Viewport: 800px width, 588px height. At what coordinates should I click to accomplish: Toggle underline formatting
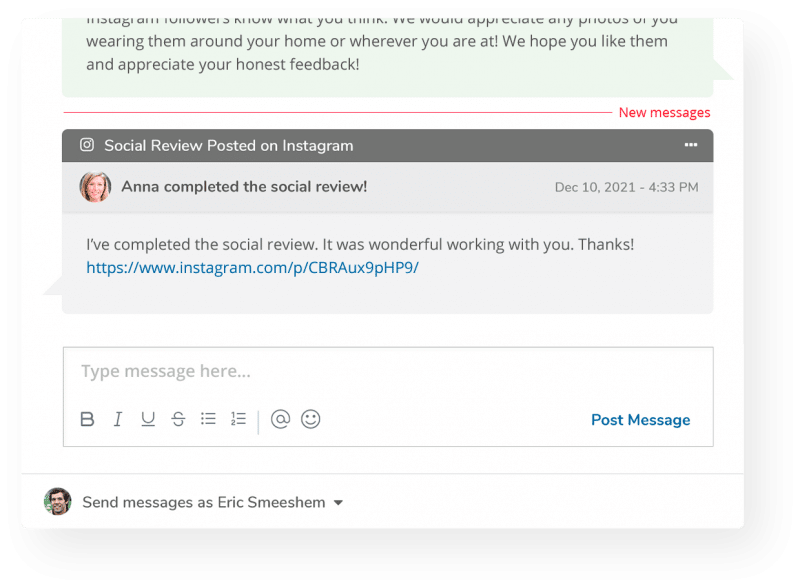[147, 419]
